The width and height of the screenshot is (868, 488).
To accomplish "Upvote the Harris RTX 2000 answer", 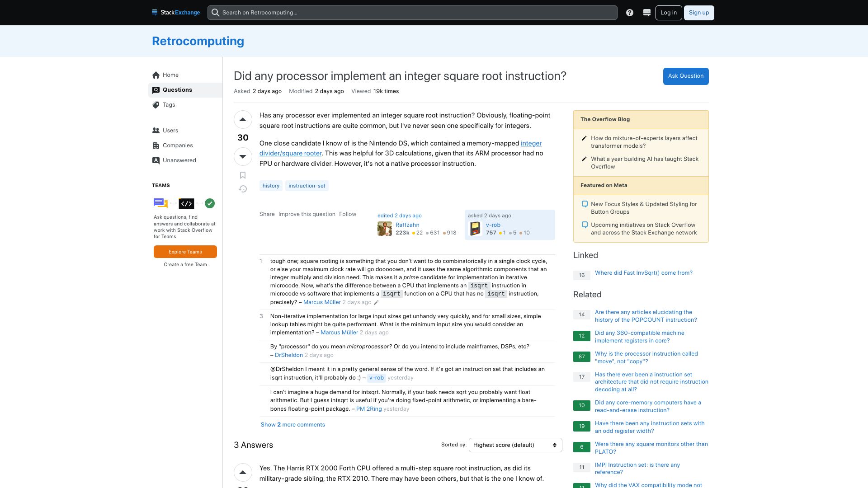I will point(243,473).
